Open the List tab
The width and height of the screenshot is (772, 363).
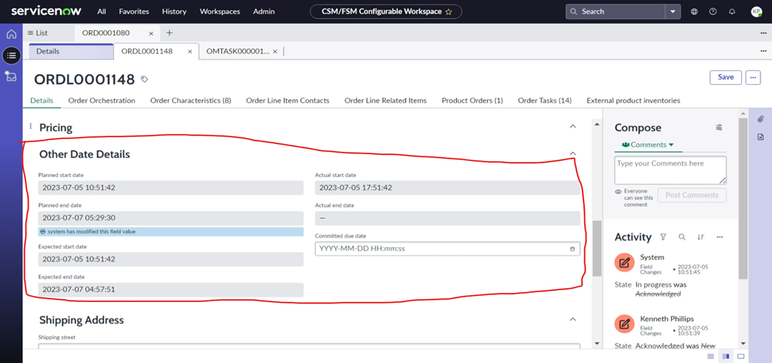(38, 33)
